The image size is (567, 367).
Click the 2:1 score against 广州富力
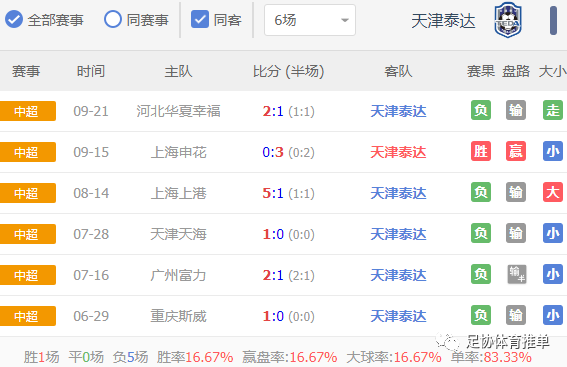pos(273,275)
